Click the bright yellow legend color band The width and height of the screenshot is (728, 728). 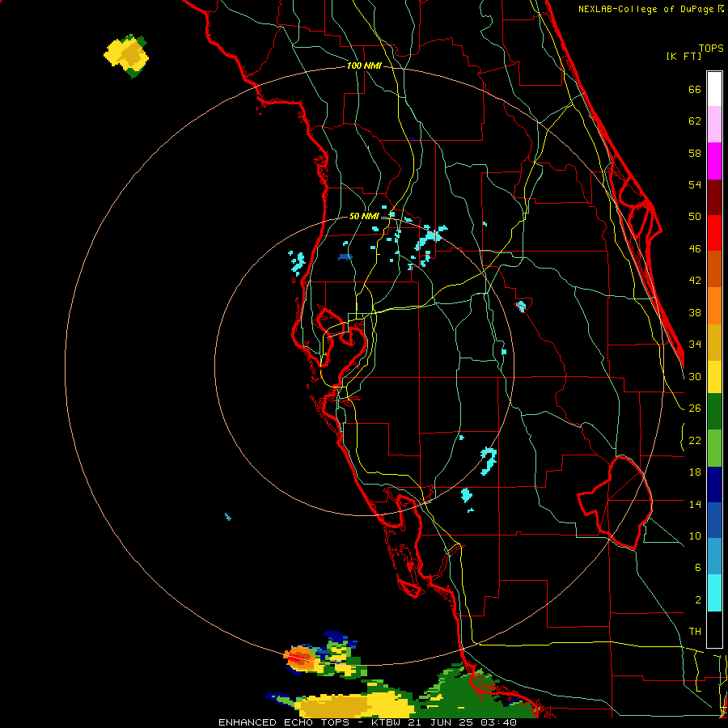[x=714, y=377]
